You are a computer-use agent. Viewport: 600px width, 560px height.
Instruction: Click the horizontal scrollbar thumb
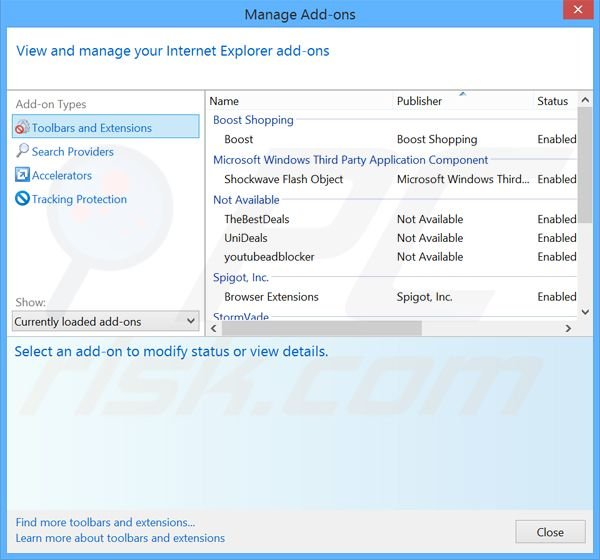point(322,328)
